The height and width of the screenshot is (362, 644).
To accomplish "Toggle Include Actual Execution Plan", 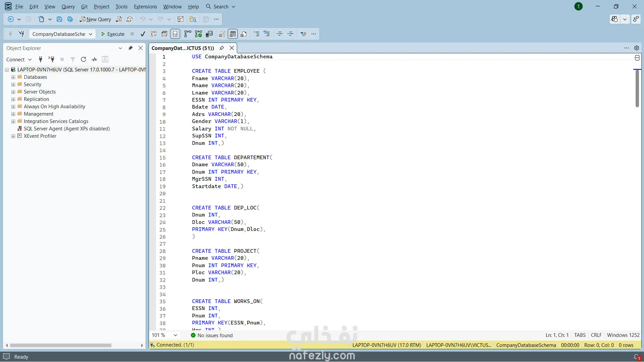I will pyautogui.click(x=187, y=34).
